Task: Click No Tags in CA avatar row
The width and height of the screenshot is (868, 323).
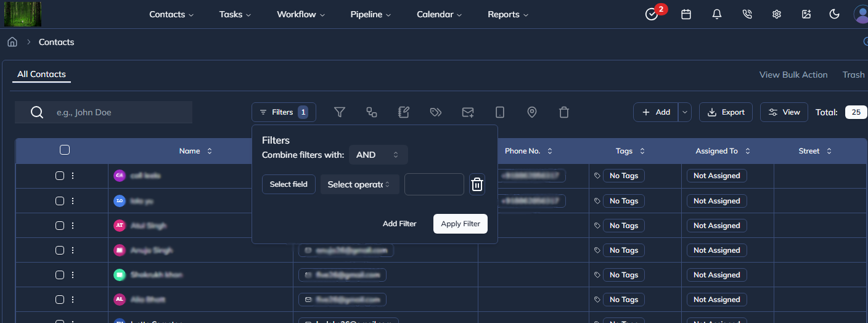Action: [x=624, y=176]
